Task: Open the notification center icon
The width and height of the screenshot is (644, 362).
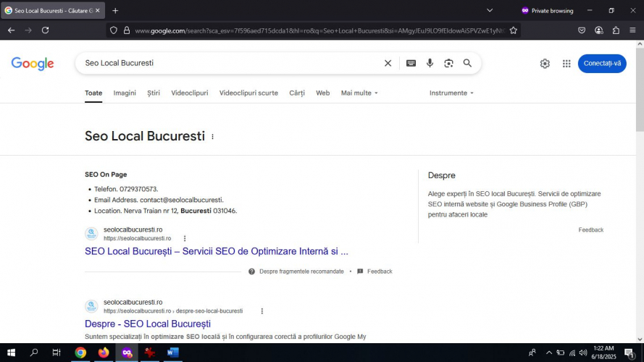Action: [630, 353]
